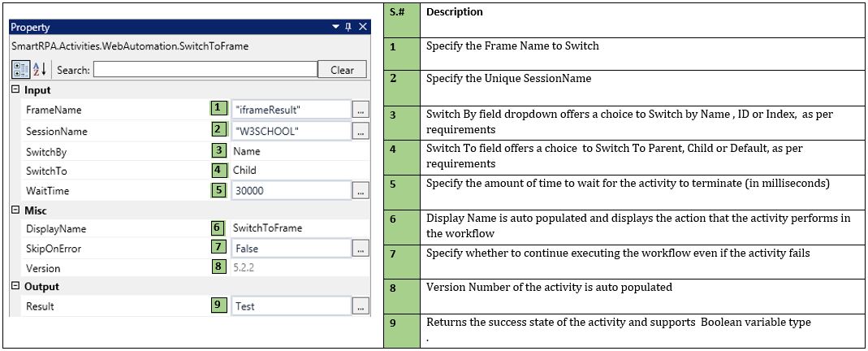Close the Property panel
Screen dimensions: 868x351
pyautogui.click(x=363, y=27)
